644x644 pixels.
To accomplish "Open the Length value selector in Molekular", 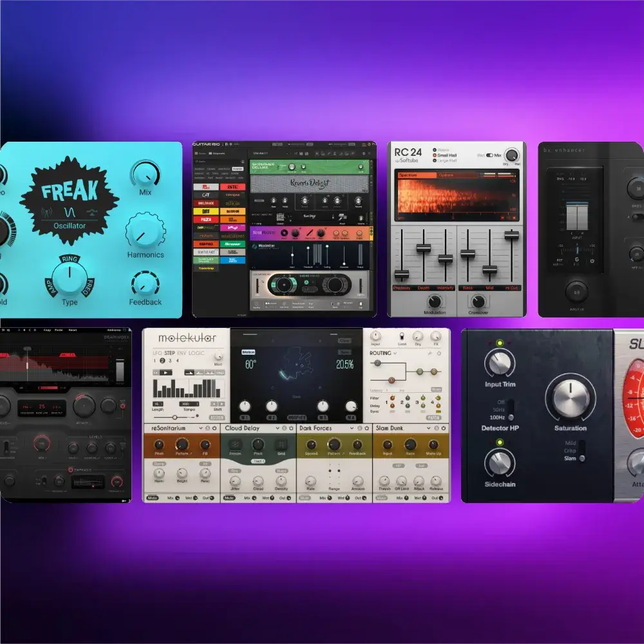I will (x=158, y=404).
